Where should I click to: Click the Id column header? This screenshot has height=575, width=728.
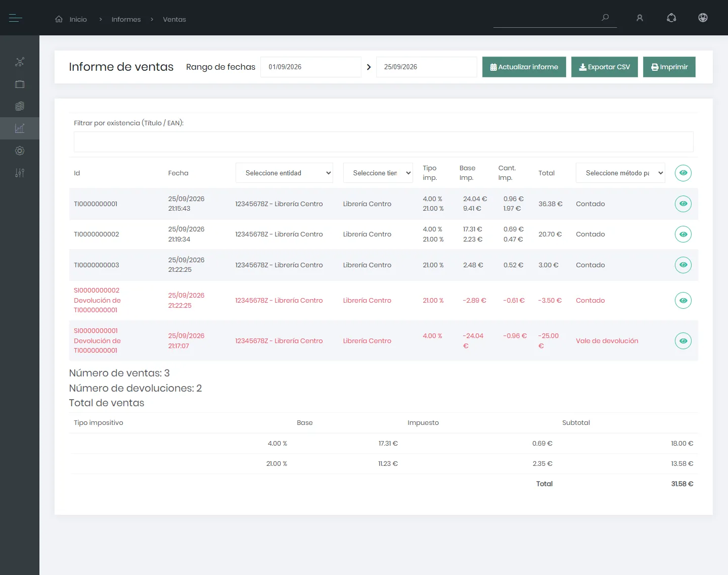click(x=77, y=173)
